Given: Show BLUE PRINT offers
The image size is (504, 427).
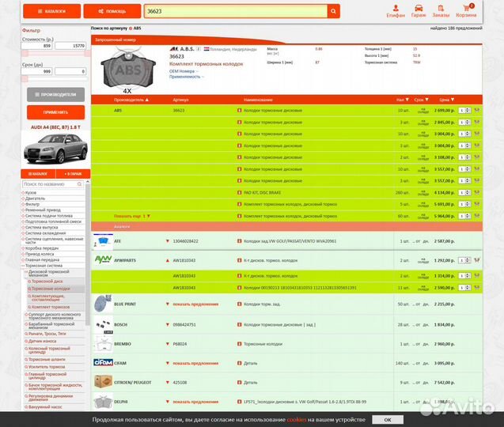Looking at the screenshot, I should click(x=195, y=304).
